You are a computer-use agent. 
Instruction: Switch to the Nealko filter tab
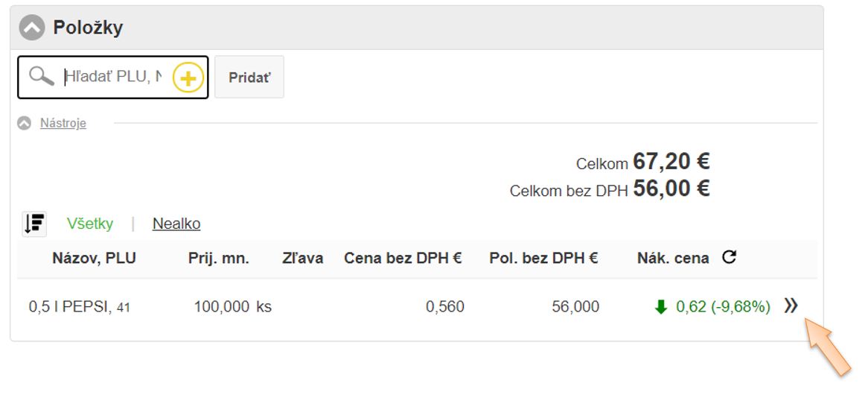tap(176, 224)
